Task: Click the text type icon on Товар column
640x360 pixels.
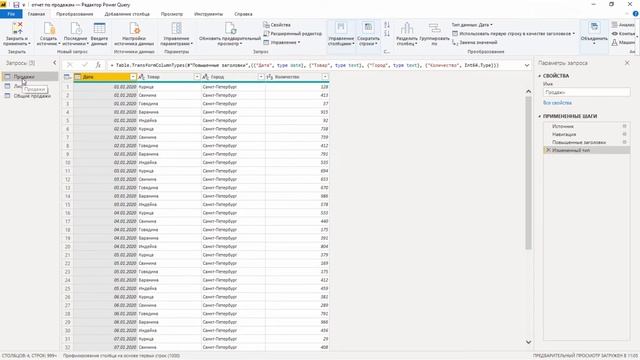Action: (142, 77)
